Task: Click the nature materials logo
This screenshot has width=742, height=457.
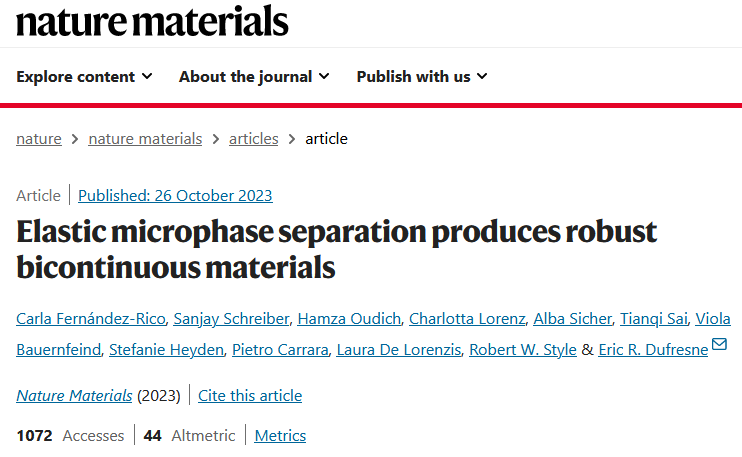Action: click(152, 21)
